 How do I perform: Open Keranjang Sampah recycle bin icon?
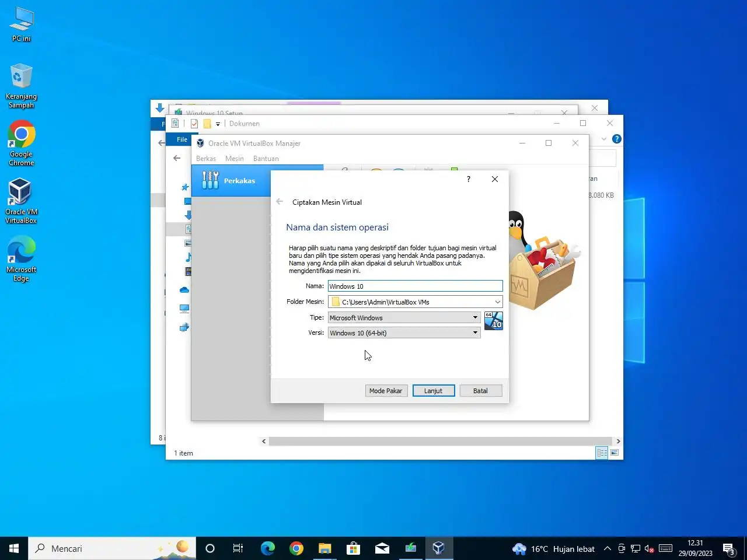coord(21,86)
